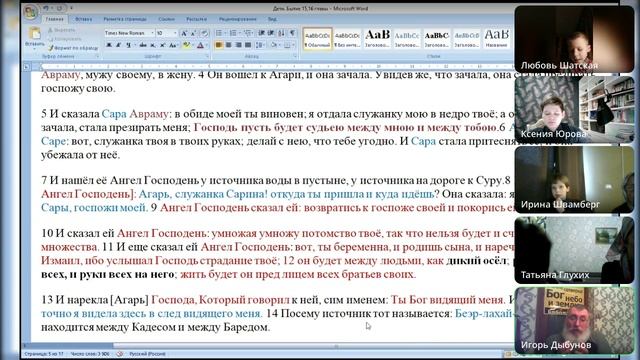Screen dimensions: 640x360
Task: Toggle strikethrough formatting
Action: tap(143, 45)
